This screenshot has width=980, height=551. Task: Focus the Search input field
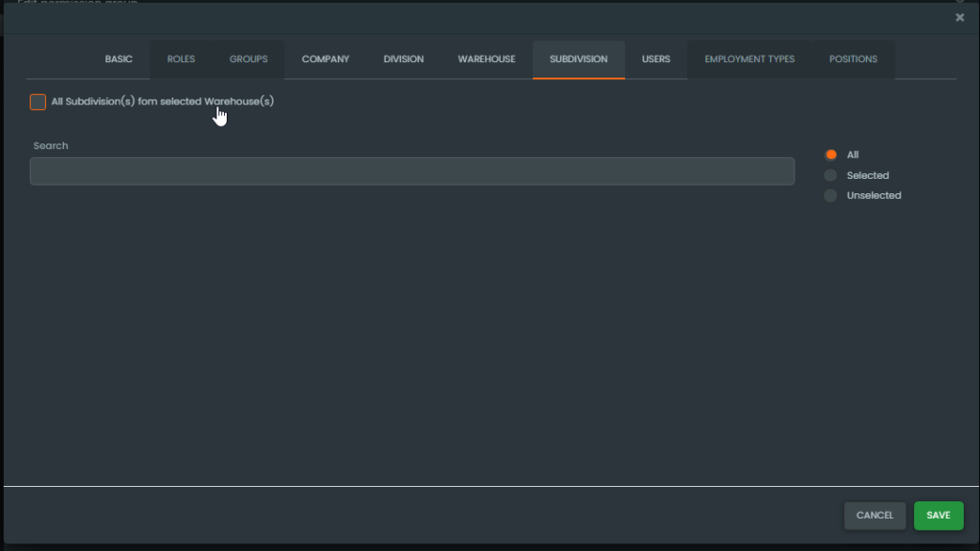pyautogui.click(x=412, y=171)
